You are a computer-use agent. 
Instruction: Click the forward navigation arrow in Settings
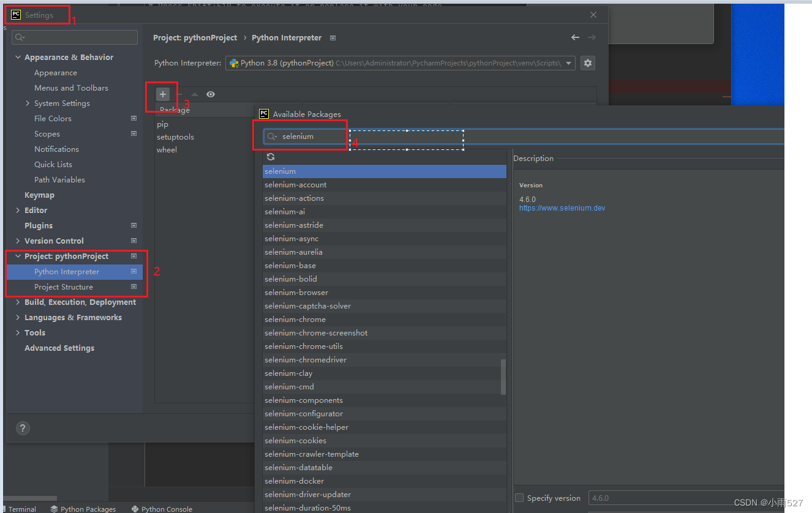tap(592, 37)
